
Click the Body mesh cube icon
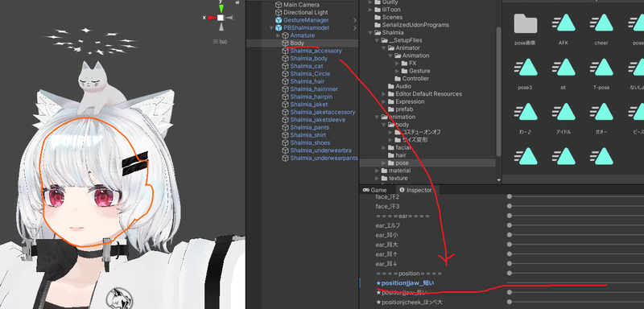tap(286, 43)
